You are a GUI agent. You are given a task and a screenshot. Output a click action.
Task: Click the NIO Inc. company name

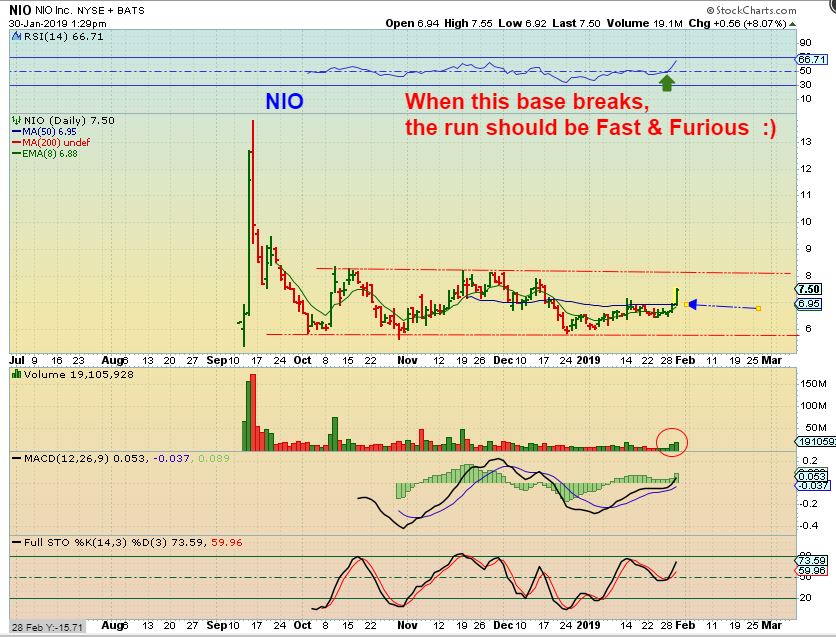click(x=54, y=10)
